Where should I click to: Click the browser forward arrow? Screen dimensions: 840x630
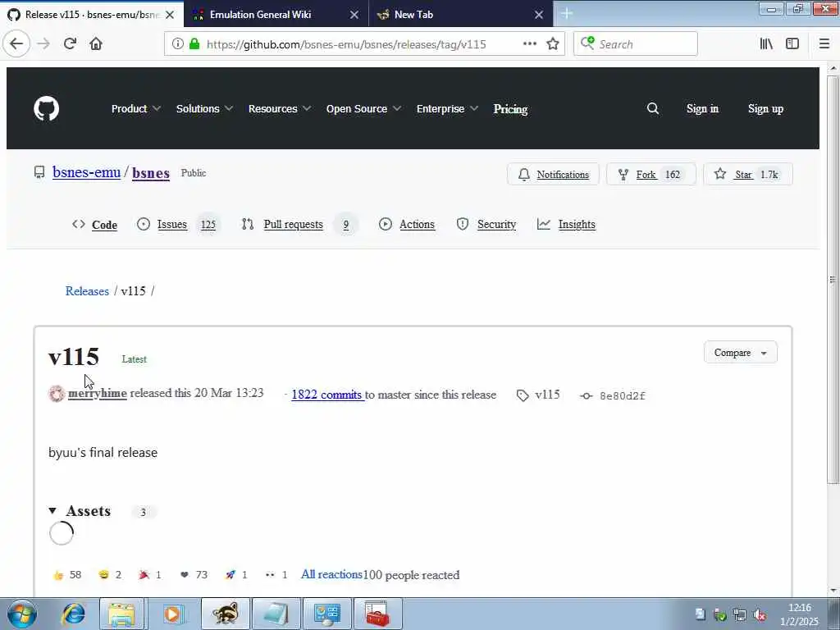click(x=44, y=44)
